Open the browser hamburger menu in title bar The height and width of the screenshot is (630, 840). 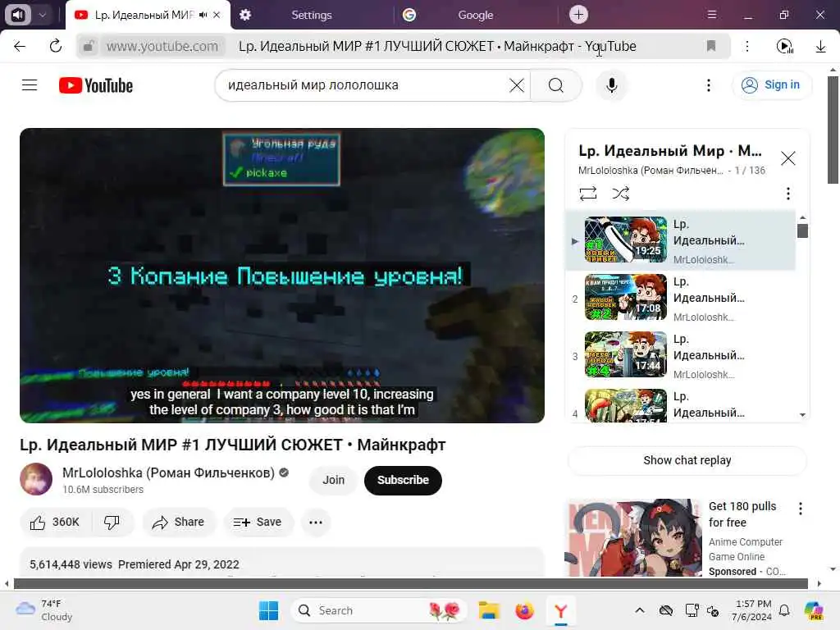click(x=711, y=15)
